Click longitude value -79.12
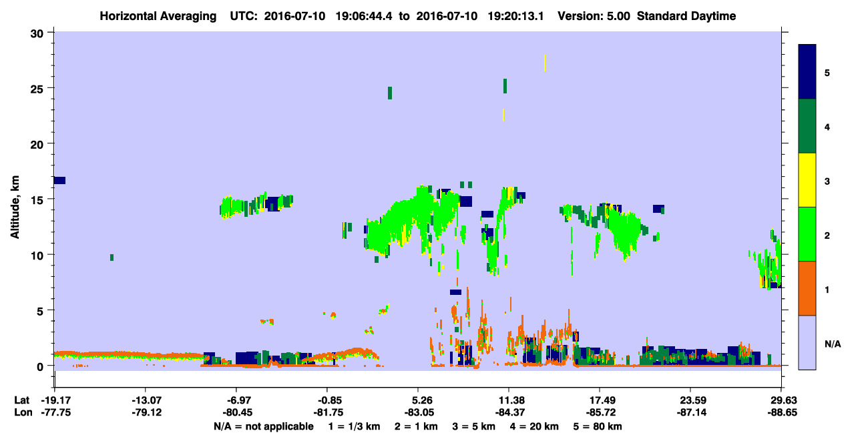The width and height of the screenshot is (868, 445). [x=146, y=413]
